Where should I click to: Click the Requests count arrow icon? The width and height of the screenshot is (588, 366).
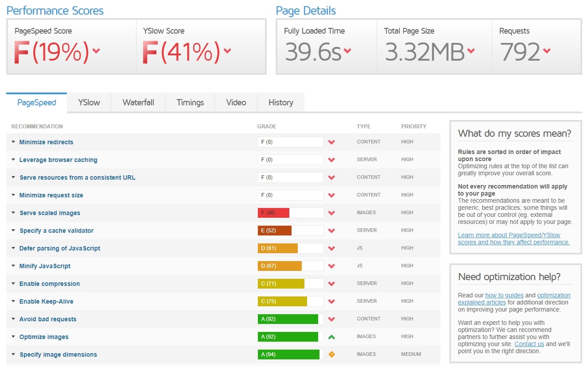(x=547, y=50)
